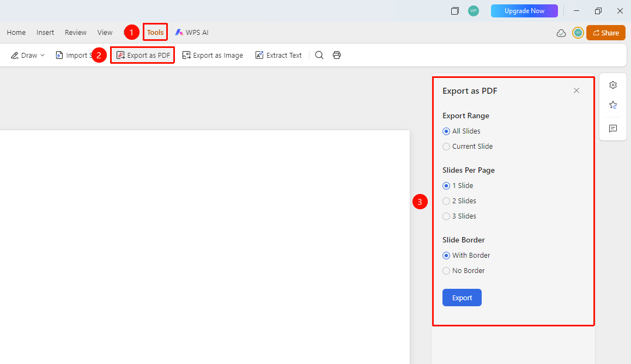Select the Extract Text tool
631x364 pixels.
278,56
